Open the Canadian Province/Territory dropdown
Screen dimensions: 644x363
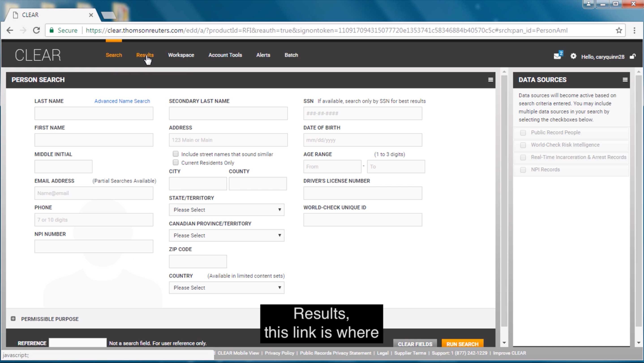[227, 235]
